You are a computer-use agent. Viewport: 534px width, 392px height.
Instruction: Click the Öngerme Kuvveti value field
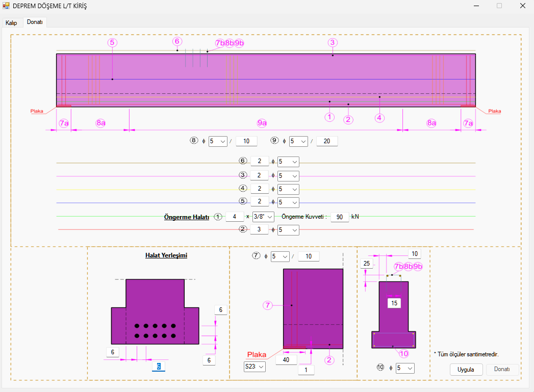(x=340, y=217)
